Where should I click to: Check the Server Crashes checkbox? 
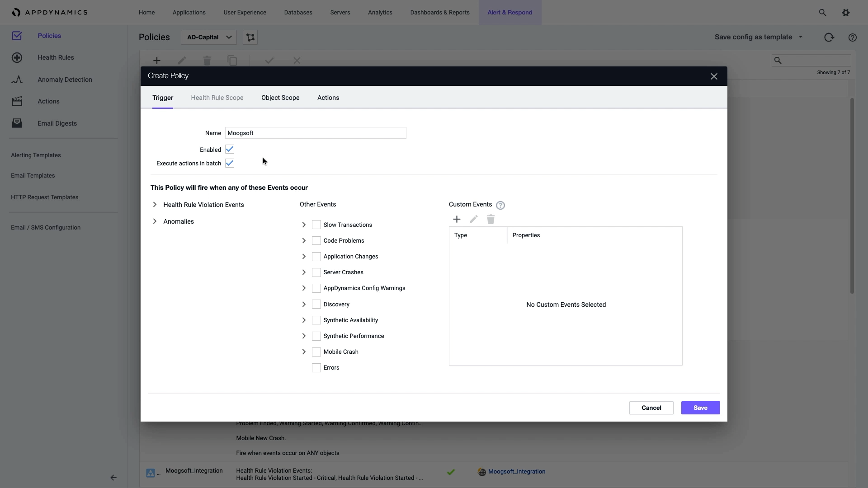tap(316, 272)
